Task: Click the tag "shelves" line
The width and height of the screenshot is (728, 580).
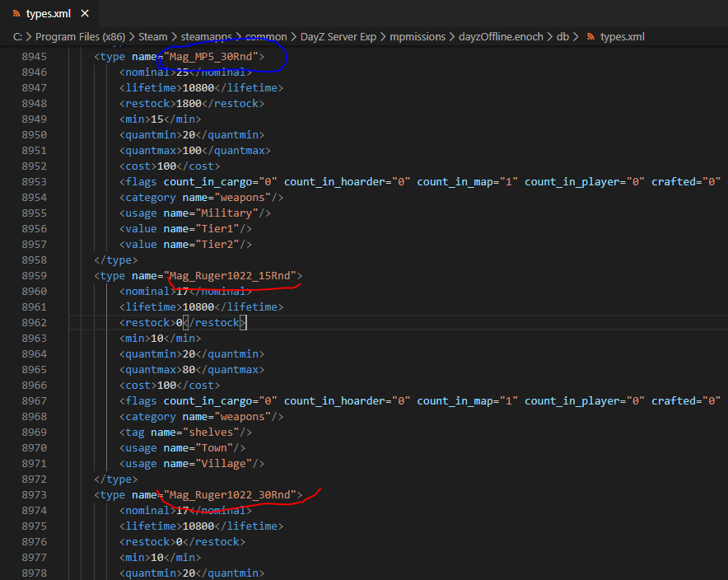Action: [185, 433]
